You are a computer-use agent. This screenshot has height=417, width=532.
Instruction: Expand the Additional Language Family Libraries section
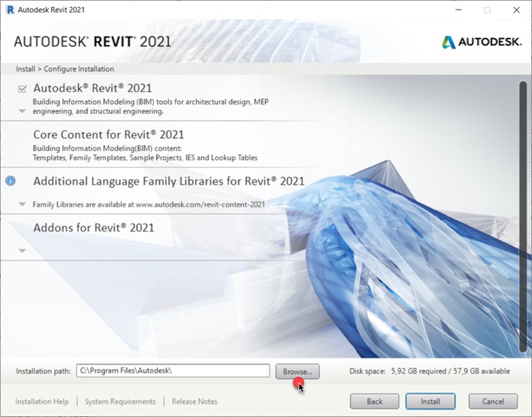click(22, 204)
